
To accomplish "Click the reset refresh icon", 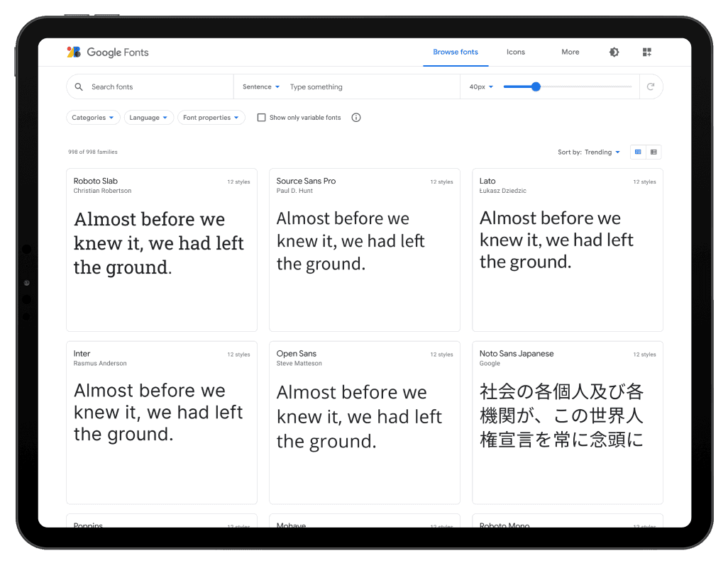I will [x=651, y=87].
